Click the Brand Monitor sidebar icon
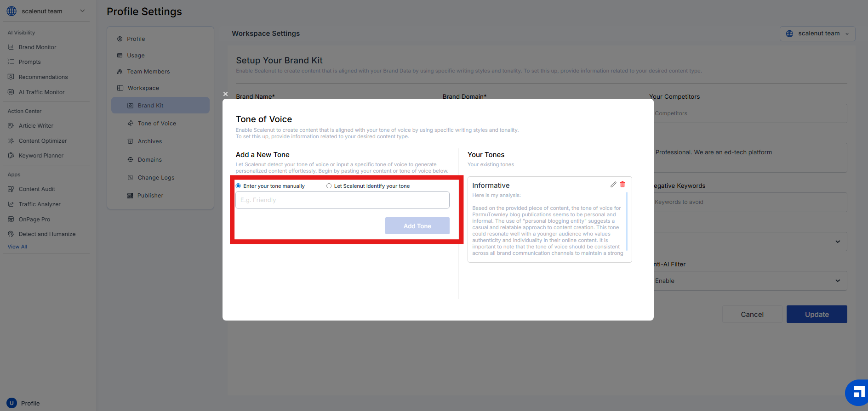This screenshot has height=411, width=868. [x=11, y=47]
